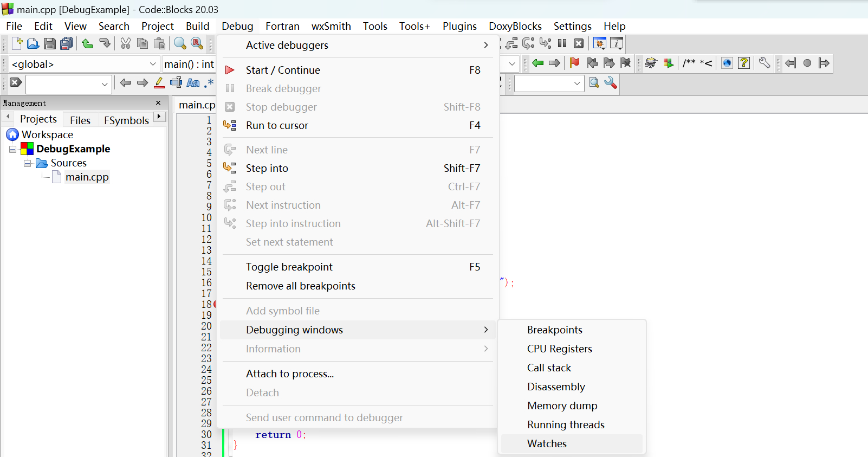Viewport: 868px width, 457px height.
Task: Click the Highlight pen icon
Action: [x=159, y=82]
